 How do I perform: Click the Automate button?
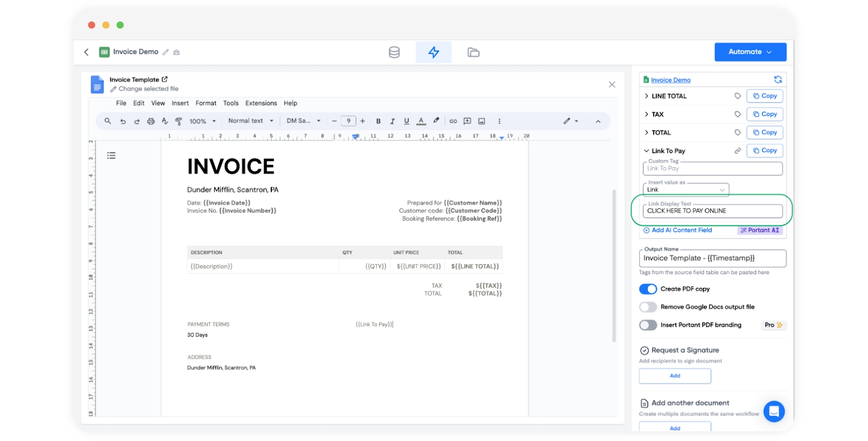click(x=750, y=52)
